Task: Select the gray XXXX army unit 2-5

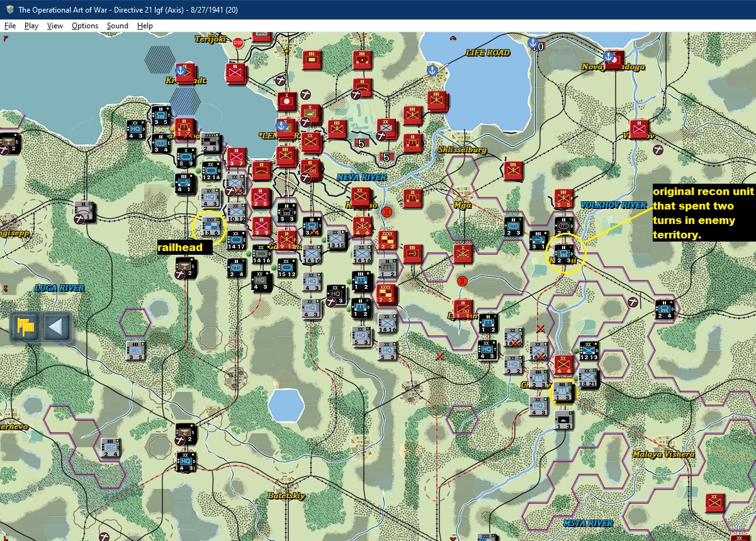Action: click(212, 143)
